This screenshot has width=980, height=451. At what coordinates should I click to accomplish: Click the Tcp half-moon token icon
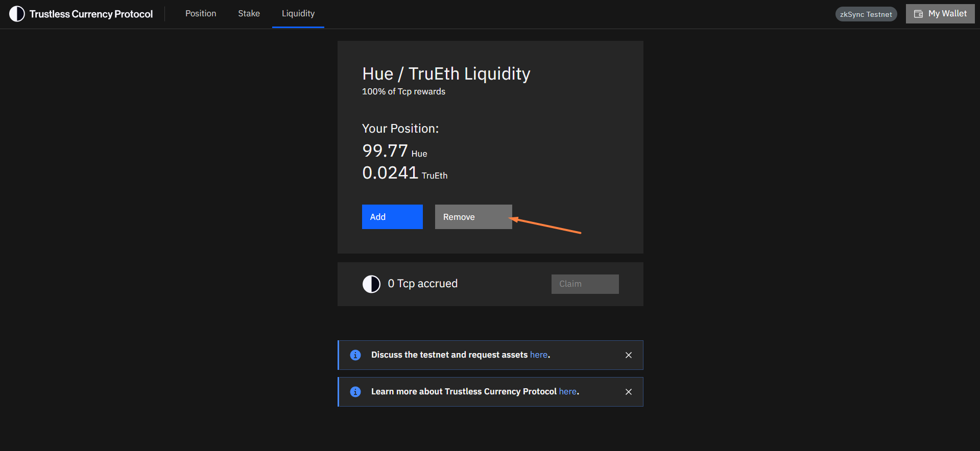(x=371, y=284)
